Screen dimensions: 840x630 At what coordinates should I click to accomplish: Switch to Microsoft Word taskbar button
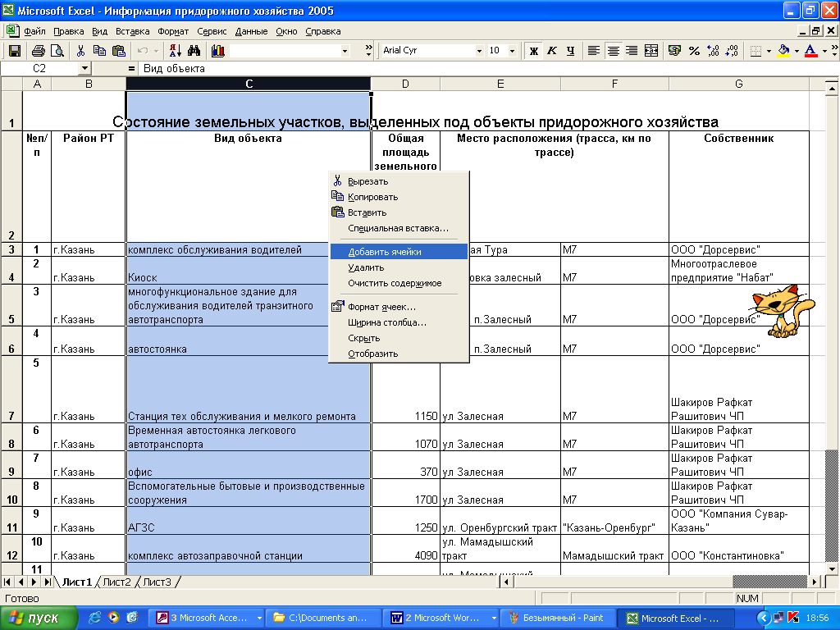point(441,618)
